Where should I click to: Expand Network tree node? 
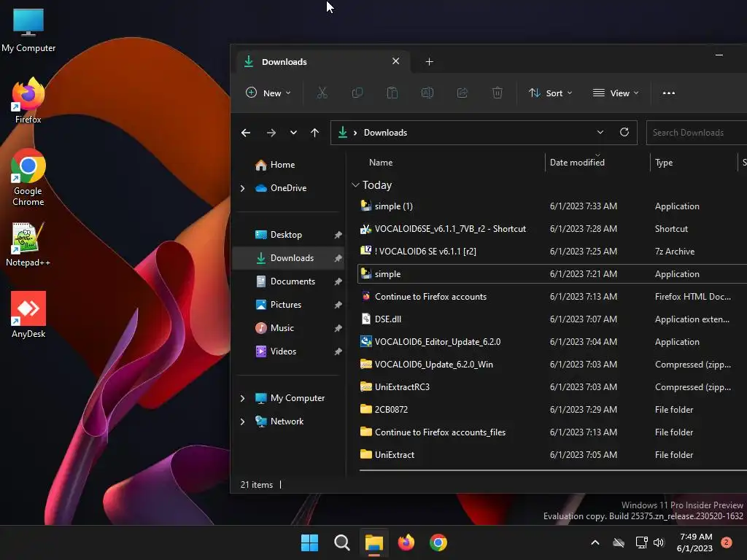(x=242, y=421)
